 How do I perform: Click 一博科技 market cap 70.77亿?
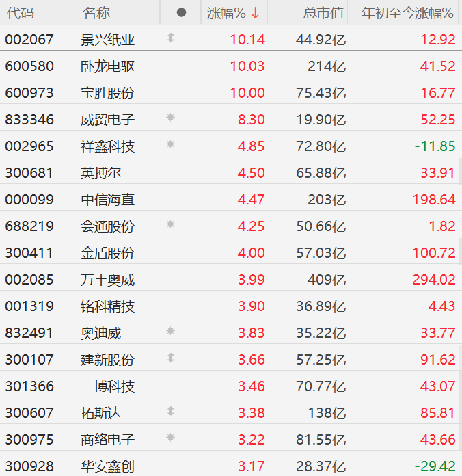(321, 386)
